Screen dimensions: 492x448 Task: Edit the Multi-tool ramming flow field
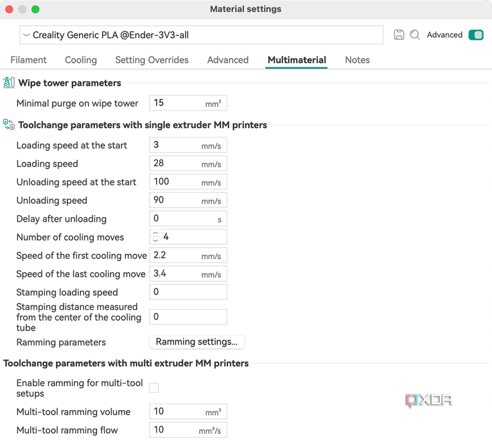[188, 430]
